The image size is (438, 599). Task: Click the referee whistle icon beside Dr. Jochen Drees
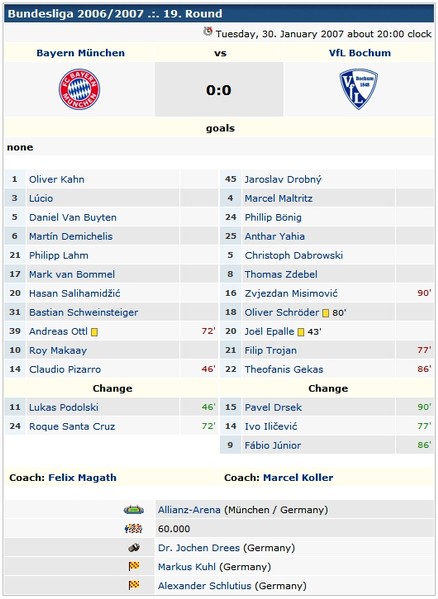pyautogui.click(x=134, y=548)
